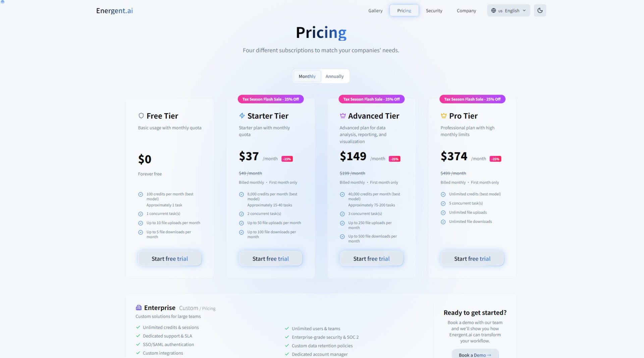644x358 pixels.
Task: Open the Gallery page
Action: 375,10
